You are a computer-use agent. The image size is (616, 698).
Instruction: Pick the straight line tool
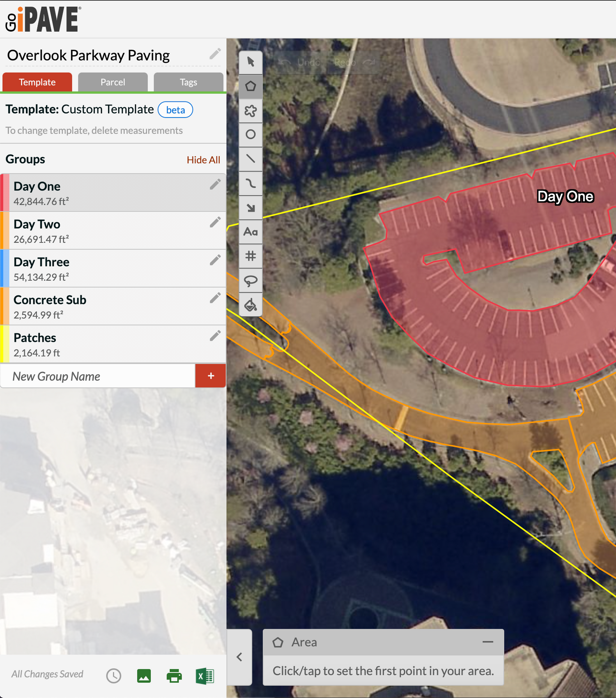pyautogui.click(x=251, y=159)
